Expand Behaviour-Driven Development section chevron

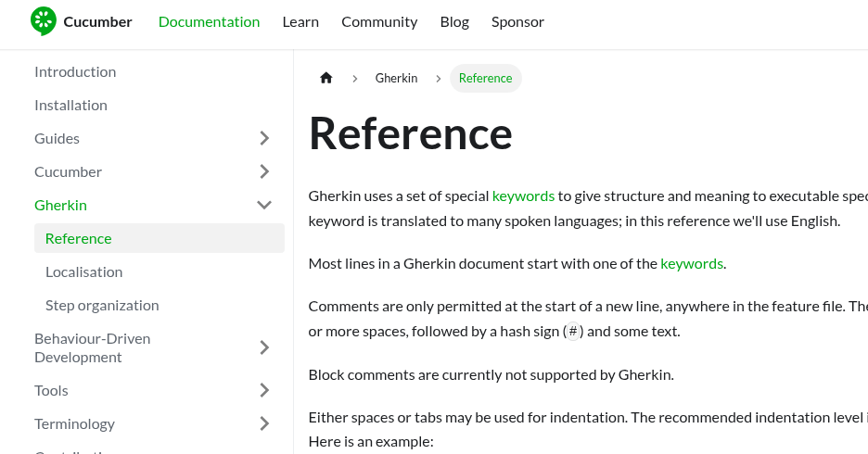(264, 347)
